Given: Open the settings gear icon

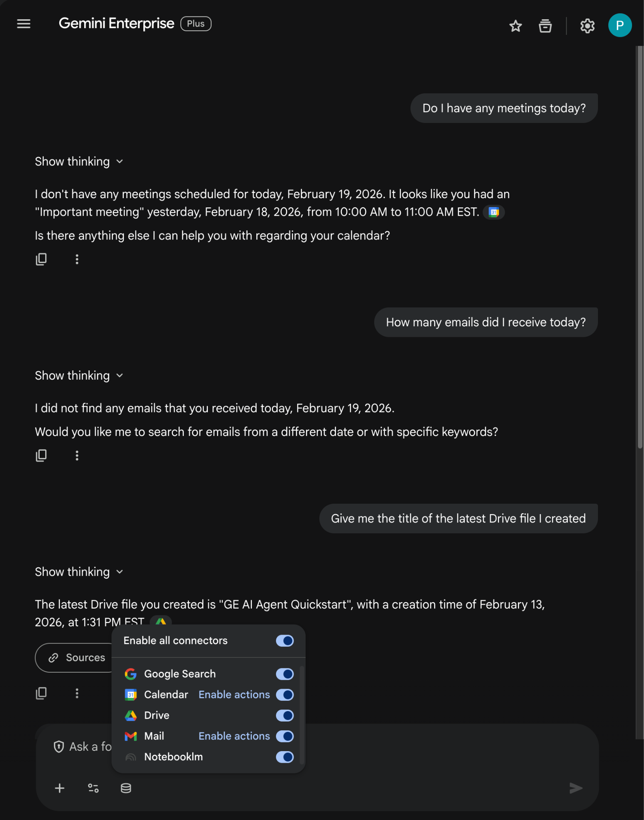Looking at the screenshot, I should point(587,26).
